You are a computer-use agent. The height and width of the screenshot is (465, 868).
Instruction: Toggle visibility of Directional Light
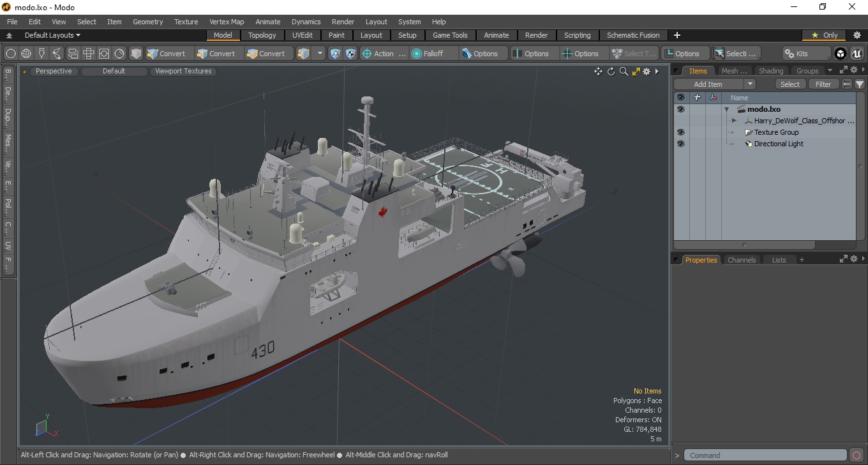pos(680,144)
